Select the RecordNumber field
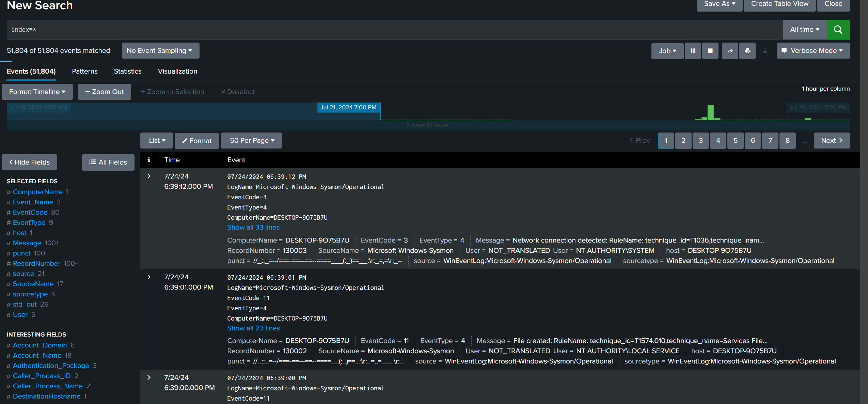This screenshot has width=868, height=404. [36, 263]
